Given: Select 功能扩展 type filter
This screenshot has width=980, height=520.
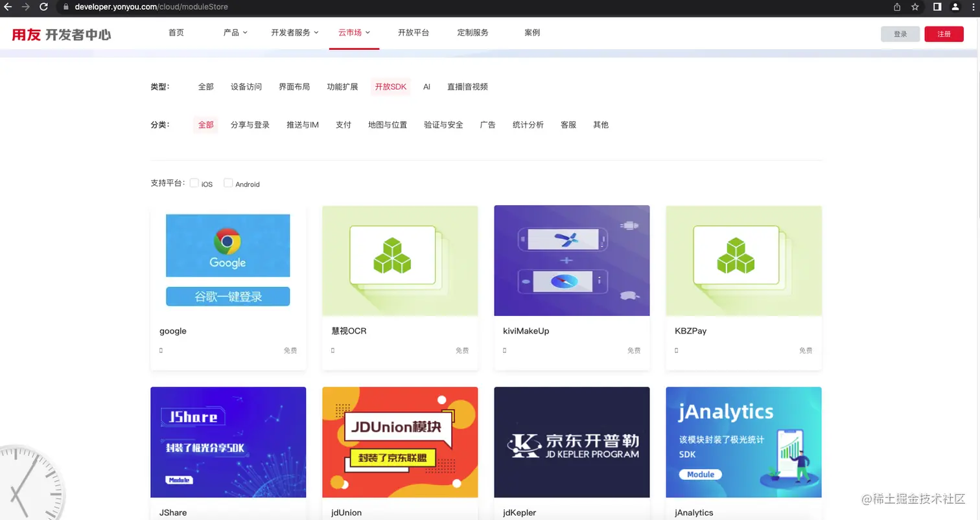Looking at the screenshot, I should pos(342,87).
